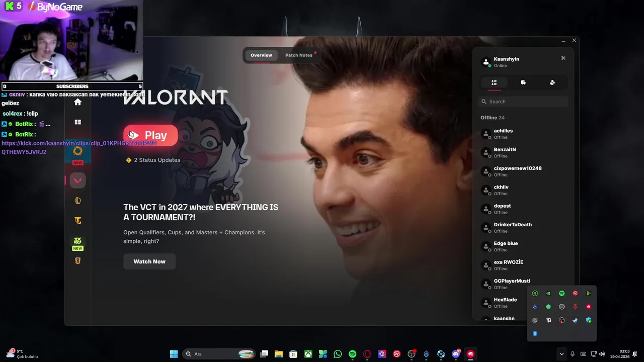Switch to the Patch Notes tab
This screenshot has height=362, width=644.
[299, 55]
